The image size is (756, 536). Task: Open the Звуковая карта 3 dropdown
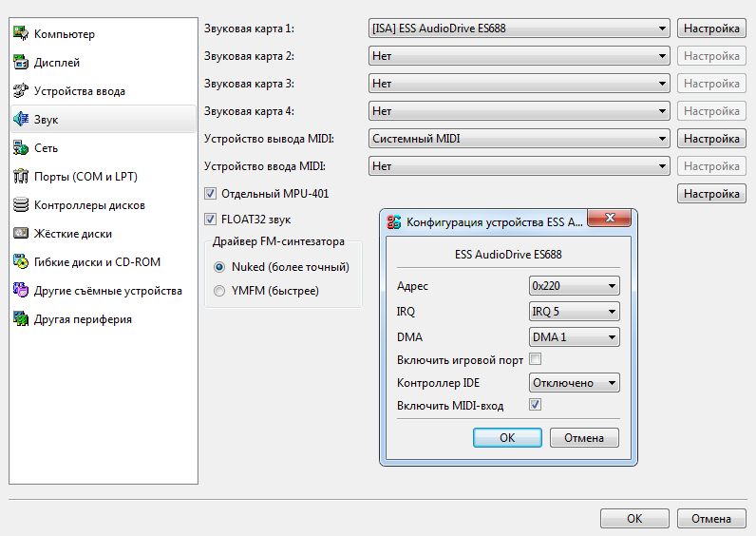pyautogui.click(x=520, y=84)
